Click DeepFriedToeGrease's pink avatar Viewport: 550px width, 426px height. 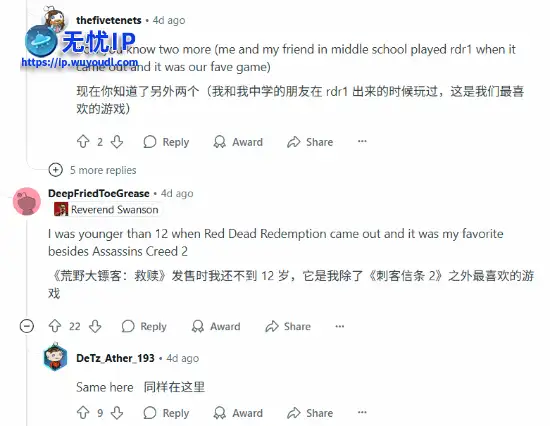point(27,201)
